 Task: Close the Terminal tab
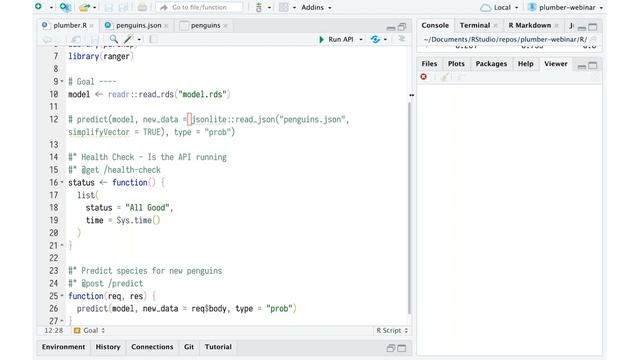[x=496, y=26]
